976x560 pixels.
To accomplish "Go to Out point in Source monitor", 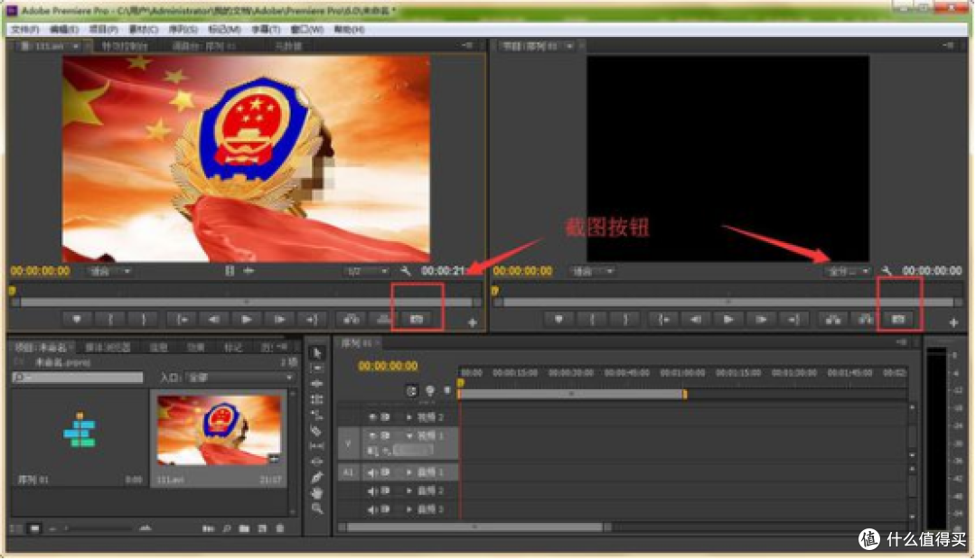I will coord(312,319).
